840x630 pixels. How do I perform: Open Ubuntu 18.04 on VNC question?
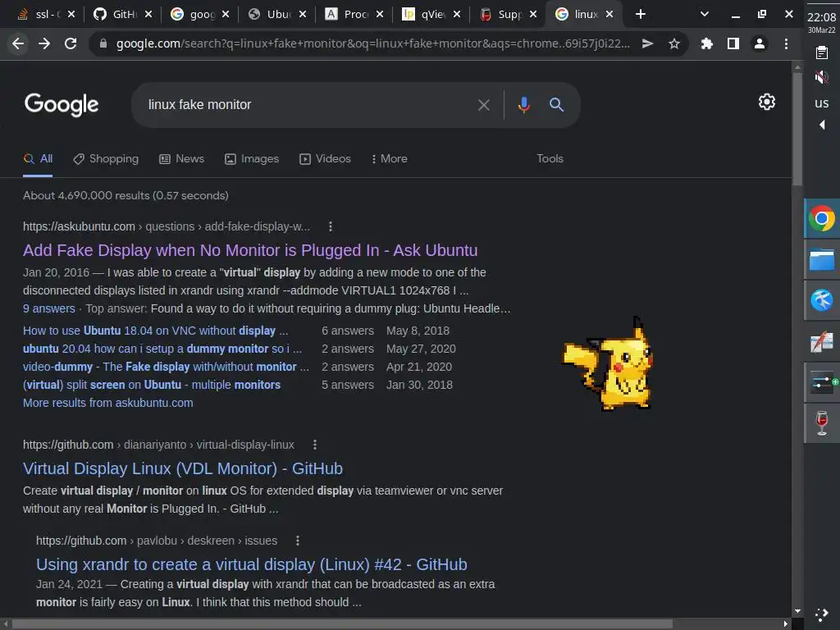click(x=155, y=331)
